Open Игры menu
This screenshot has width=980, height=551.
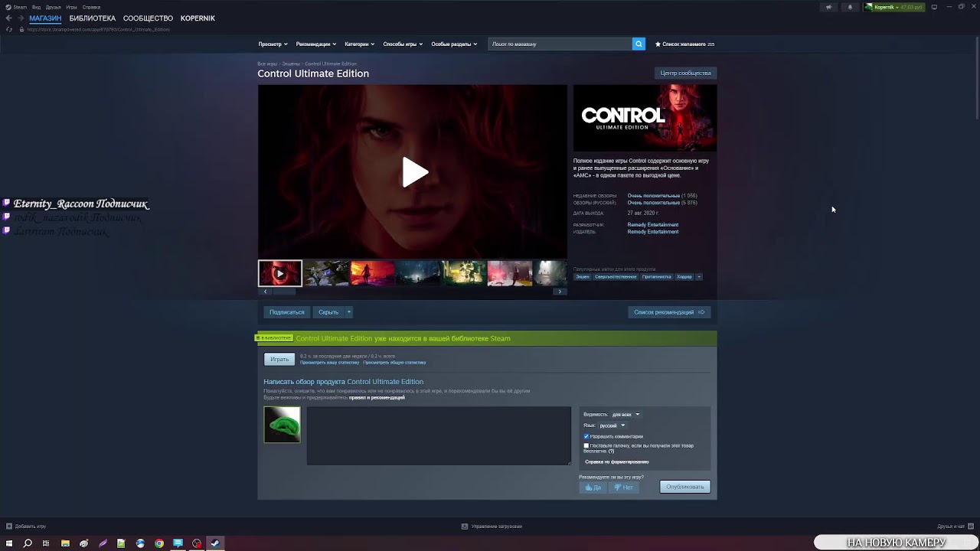click(x=71, y=7)
